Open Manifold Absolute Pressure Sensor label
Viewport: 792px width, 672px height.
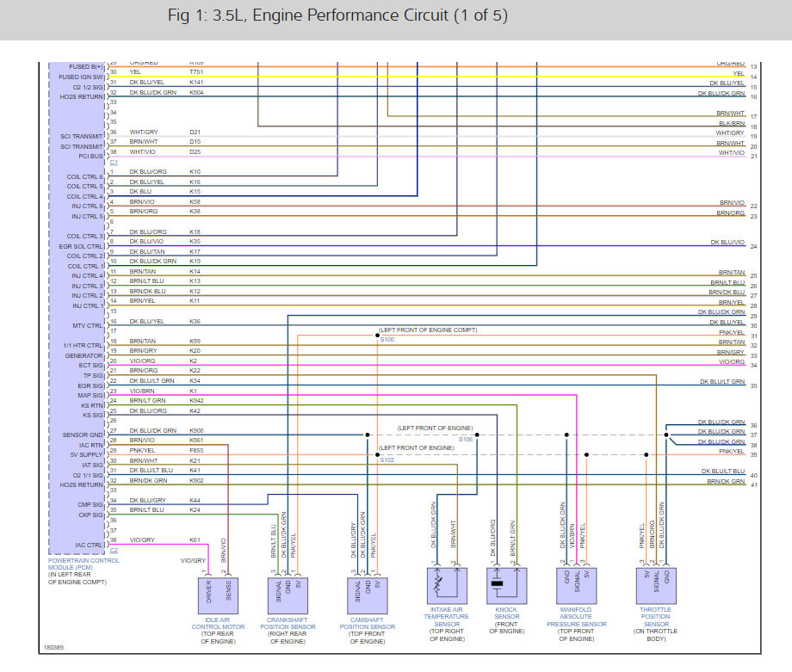pyautogui.click(x=576, y=616)
